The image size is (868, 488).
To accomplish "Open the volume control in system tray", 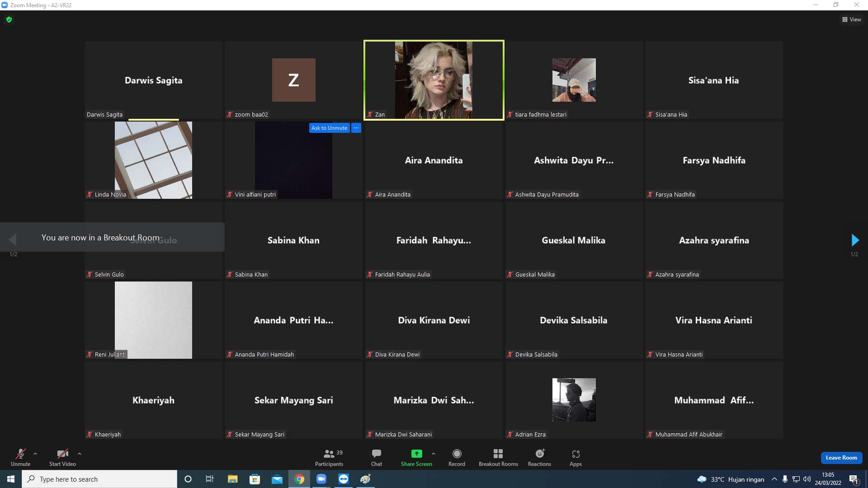I will coord(807,479).
